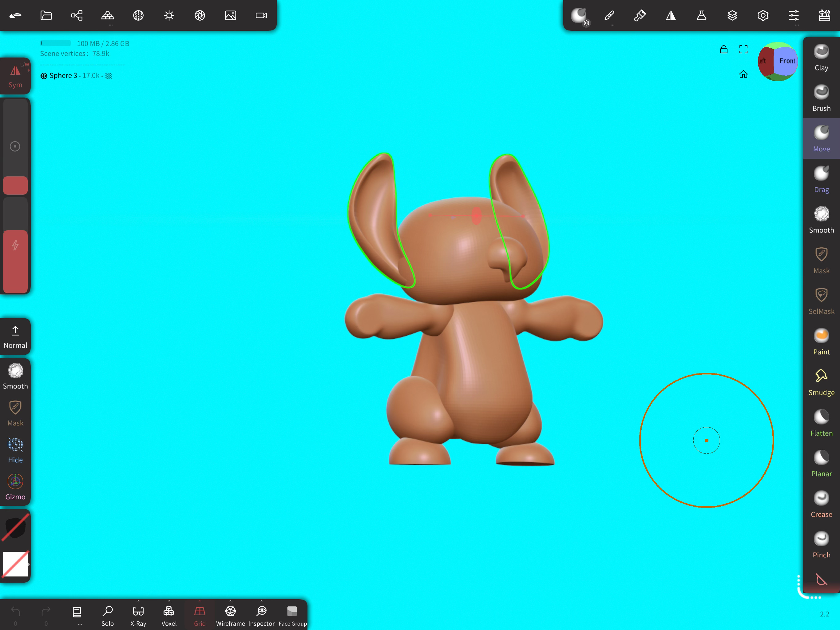Open the Layers stack menu
This screenshot has width=840, height=630.
[x=732, y=15]
